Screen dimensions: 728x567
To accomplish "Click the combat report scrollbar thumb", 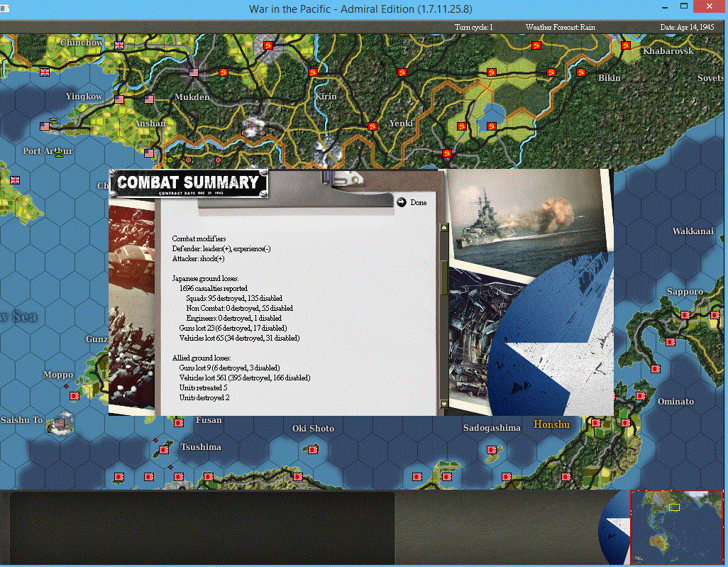I will (x=444, y=277).
